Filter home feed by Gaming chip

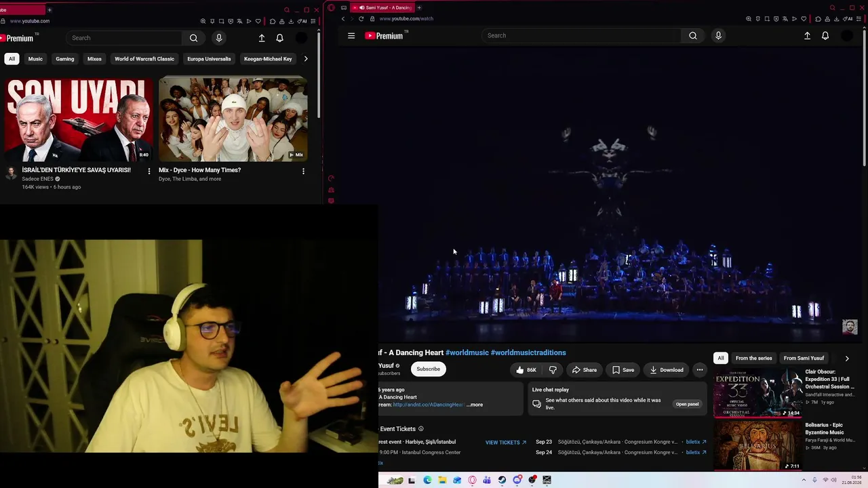click(x=65, y=59)
